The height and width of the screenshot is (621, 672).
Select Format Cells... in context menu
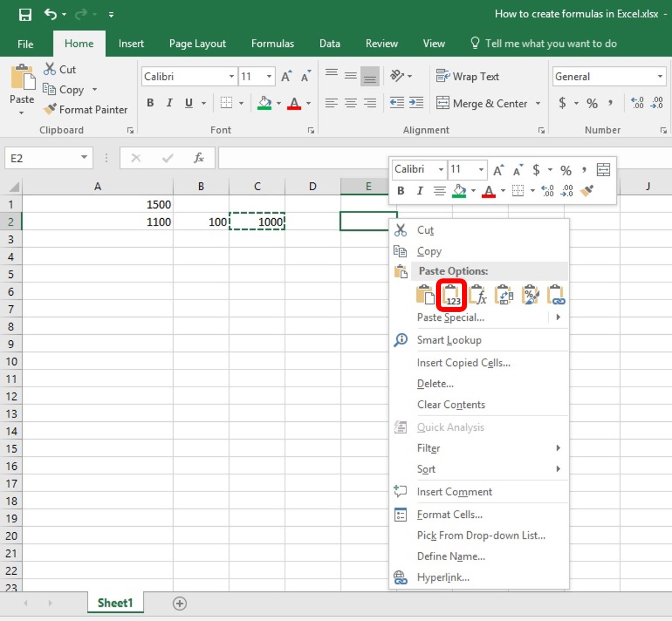[450, 514]
